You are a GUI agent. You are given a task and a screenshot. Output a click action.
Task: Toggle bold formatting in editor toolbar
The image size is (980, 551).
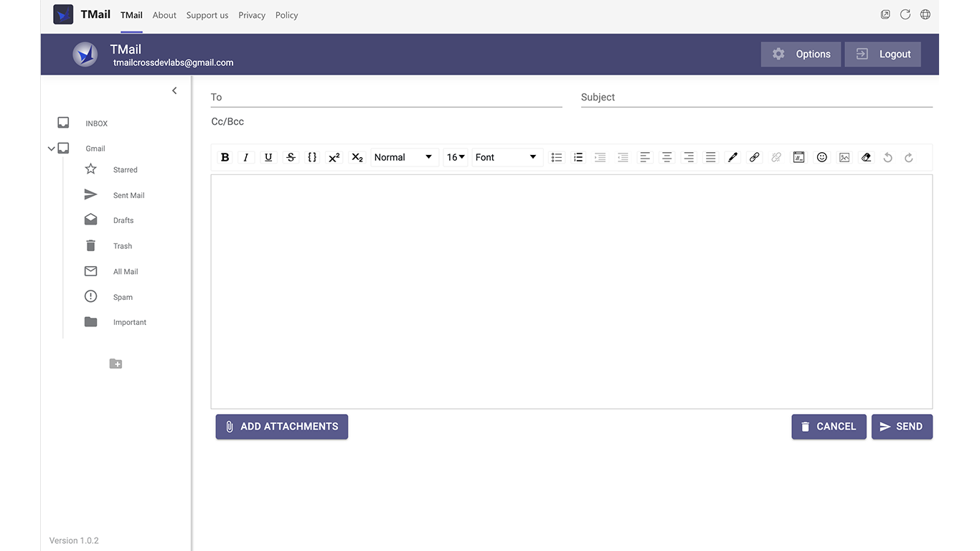tap(225, 157)
